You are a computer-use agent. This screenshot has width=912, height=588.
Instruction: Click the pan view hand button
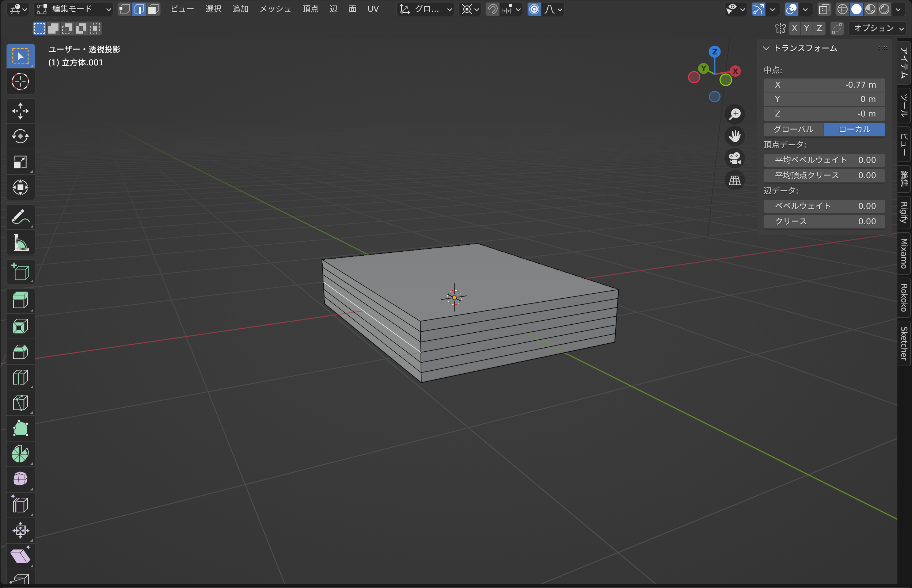coord(735,136)
